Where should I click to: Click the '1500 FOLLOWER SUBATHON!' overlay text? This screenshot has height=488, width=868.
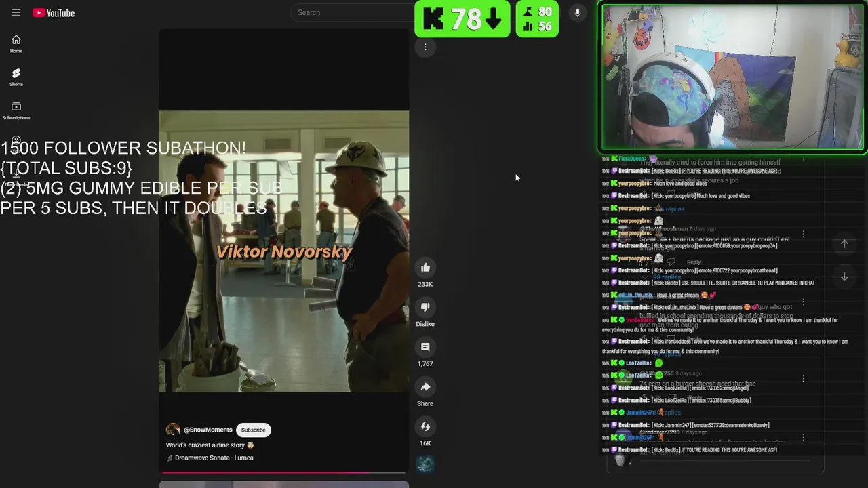(x=123, y=148)
